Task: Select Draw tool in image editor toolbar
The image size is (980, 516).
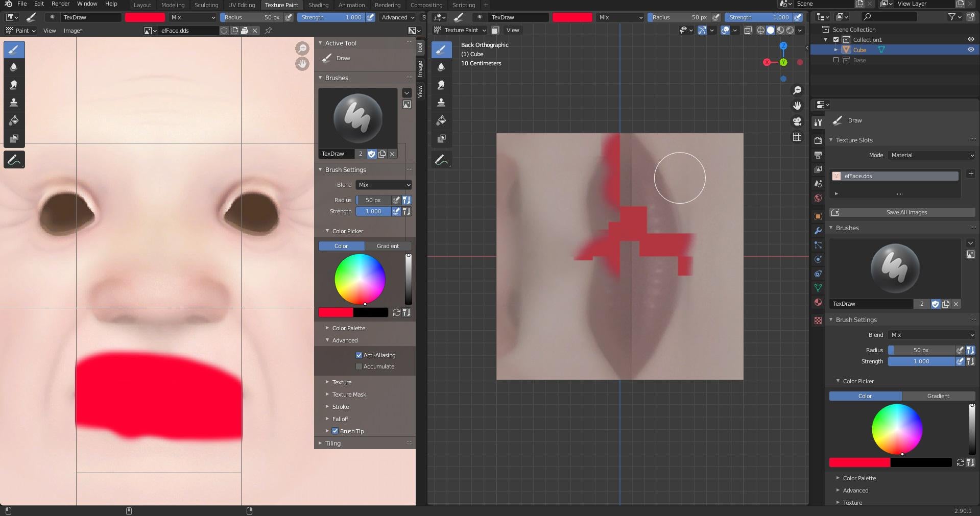Action: (14, 50)
